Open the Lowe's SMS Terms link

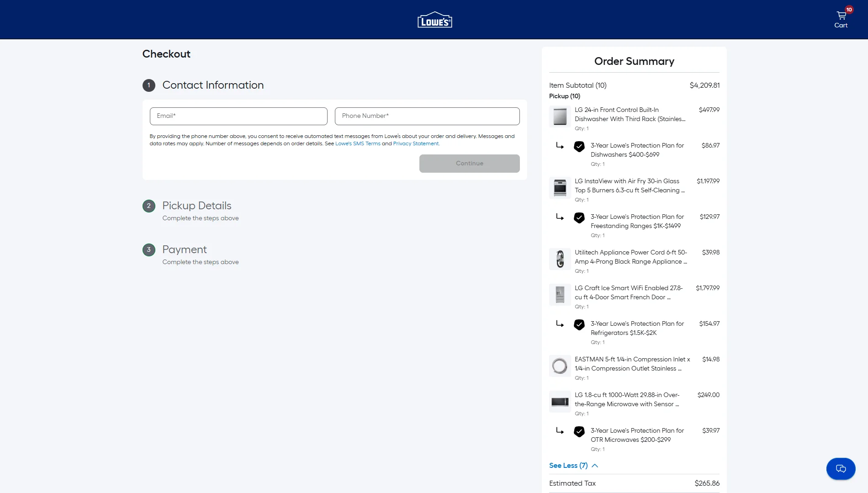pyautogui.click(x=358, y=143)
